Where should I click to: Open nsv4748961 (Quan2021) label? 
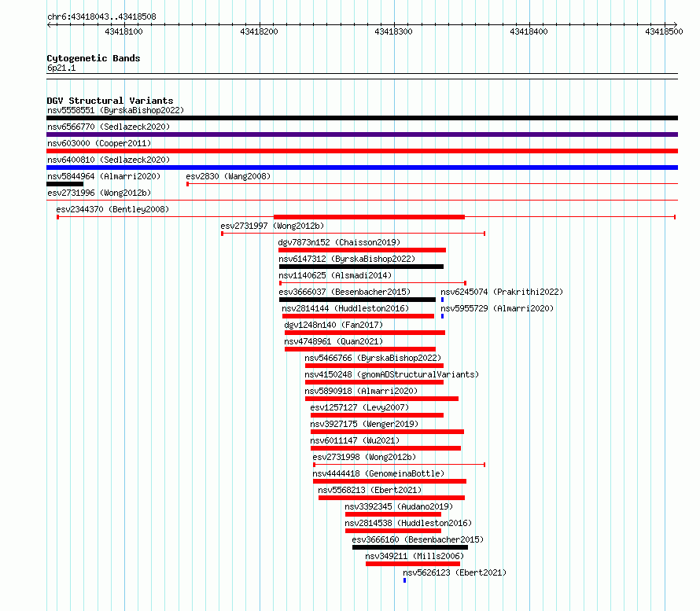click(x=333, y=341)
